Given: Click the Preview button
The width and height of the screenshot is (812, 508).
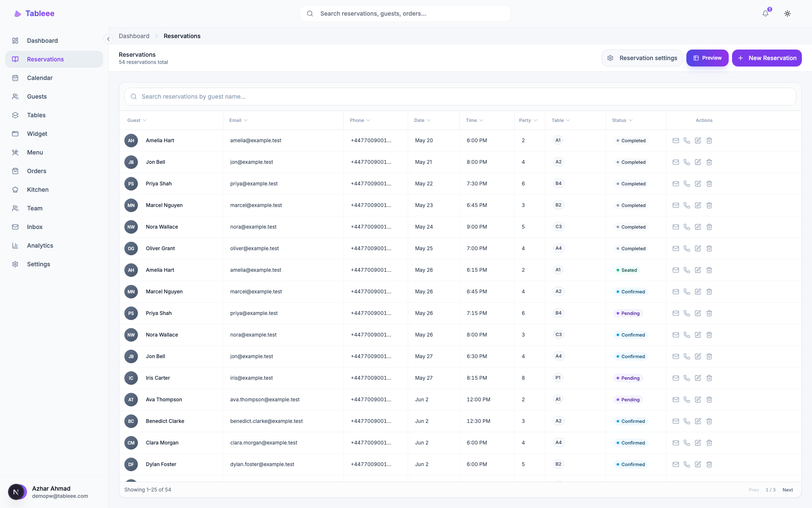Looking at the screenshot, I should 707,58.
